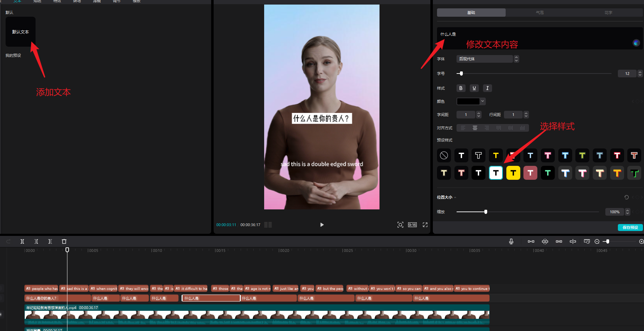The height and width of the screenshot is (331, 644).
Task: Click the redo arrow in timeline toolbar
Action: (x=8, y=241)
